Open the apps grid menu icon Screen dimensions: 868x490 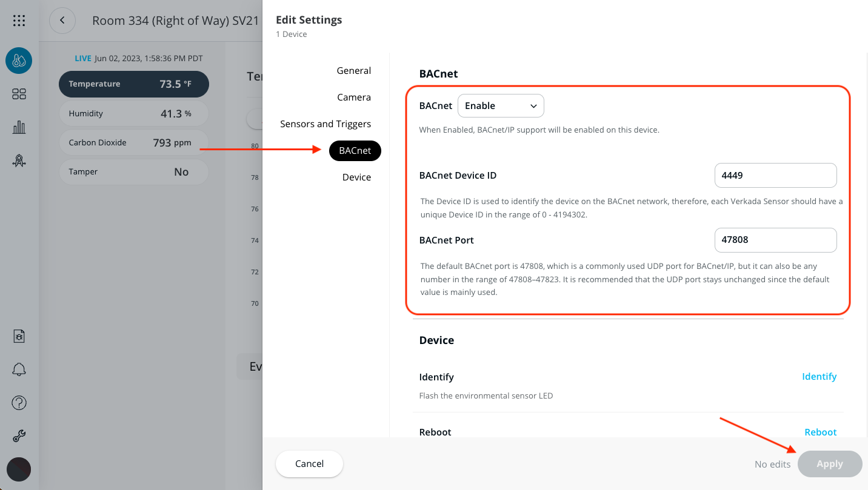point(19,21)
